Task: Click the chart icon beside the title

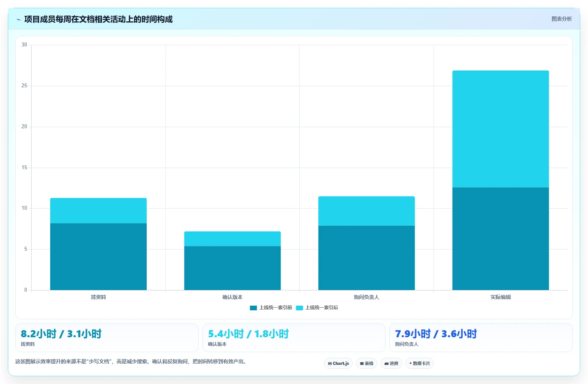Action: (x=18, y=19)
